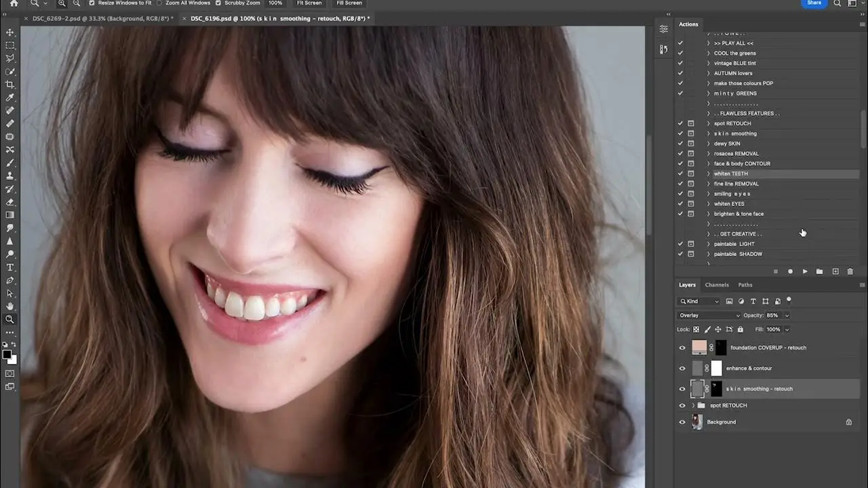The width and height of the screenshot is (868, 488).
Task: Enable lock position for the layer
Action: (x=718, y=329)
